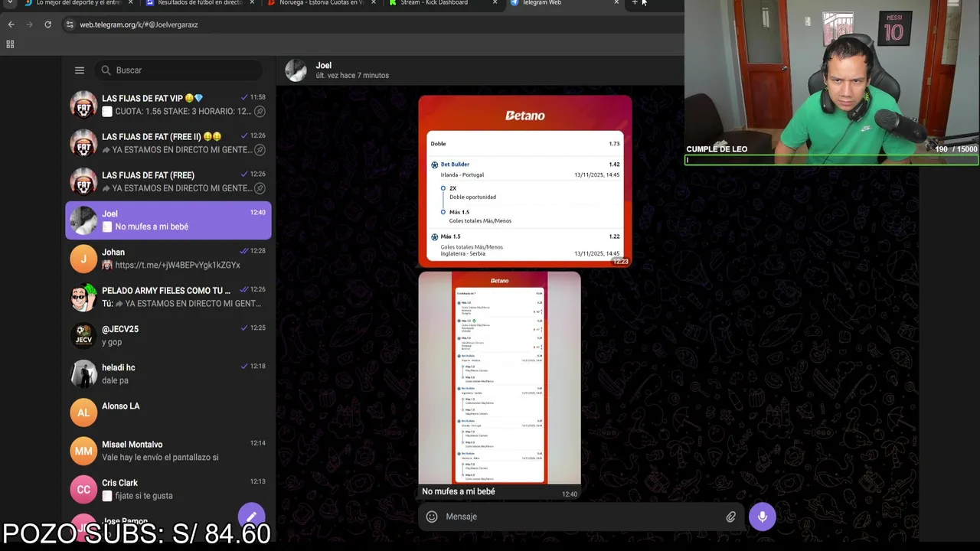Viewport: 980px width, 551px height.
Task: Click the site info icon in address bar
Action: tap(70, 24)
